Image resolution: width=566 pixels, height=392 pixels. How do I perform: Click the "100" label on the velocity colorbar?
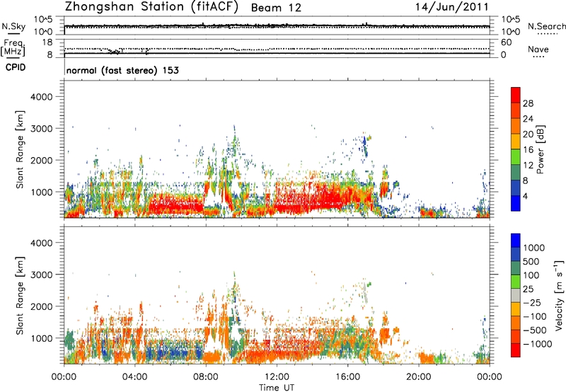point(531,275)
